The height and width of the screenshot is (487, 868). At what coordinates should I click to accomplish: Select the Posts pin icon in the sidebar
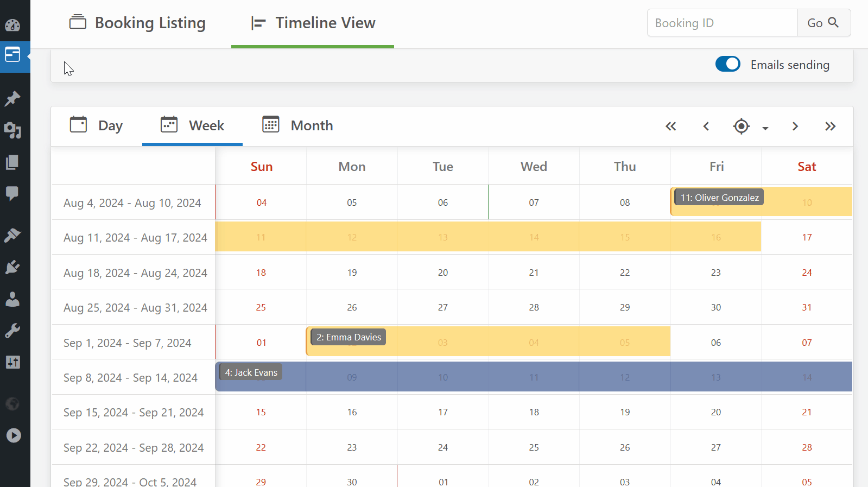click(x=14, y=98)
